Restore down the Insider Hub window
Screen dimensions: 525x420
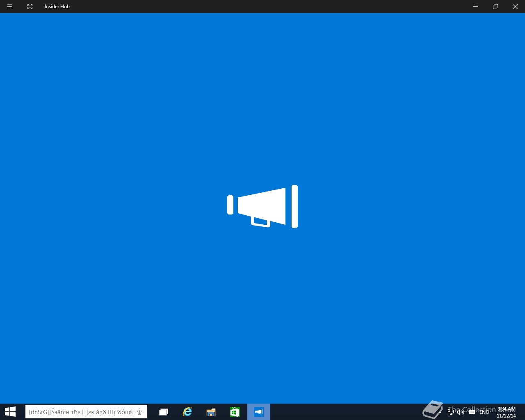tap(495, 7)
